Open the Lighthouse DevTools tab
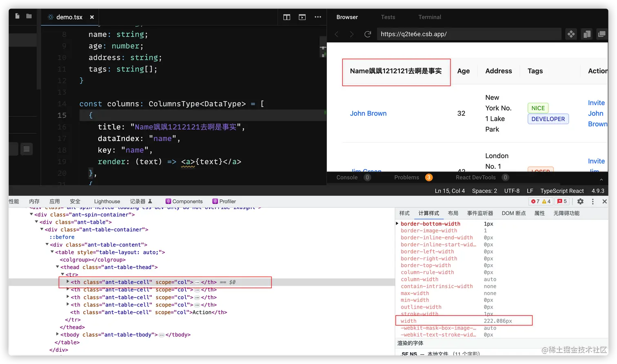617x364 pixels. (x=107, y=201)
